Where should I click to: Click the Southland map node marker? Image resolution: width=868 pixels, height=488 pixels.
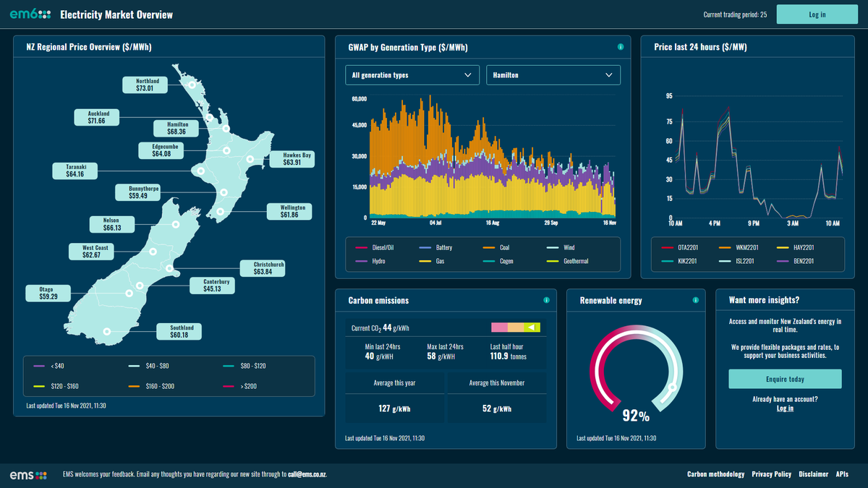point(107,331)
